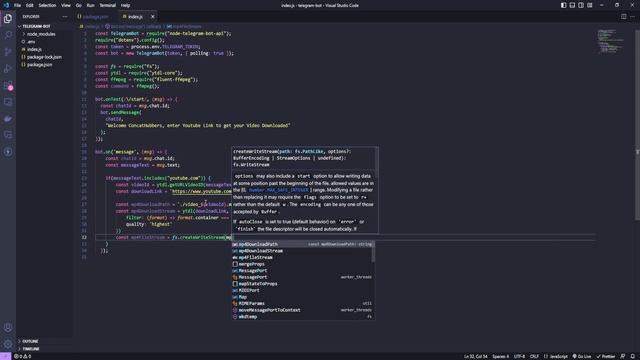Open package-lock.json in explorer
The image size is (640, 360).
(45, 57)
